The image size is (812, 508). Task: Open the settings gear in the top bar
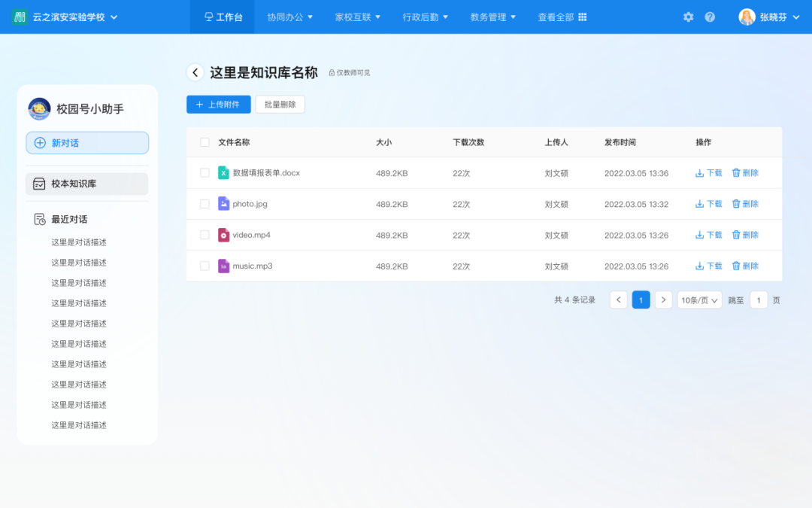click(x=688, y=17)
